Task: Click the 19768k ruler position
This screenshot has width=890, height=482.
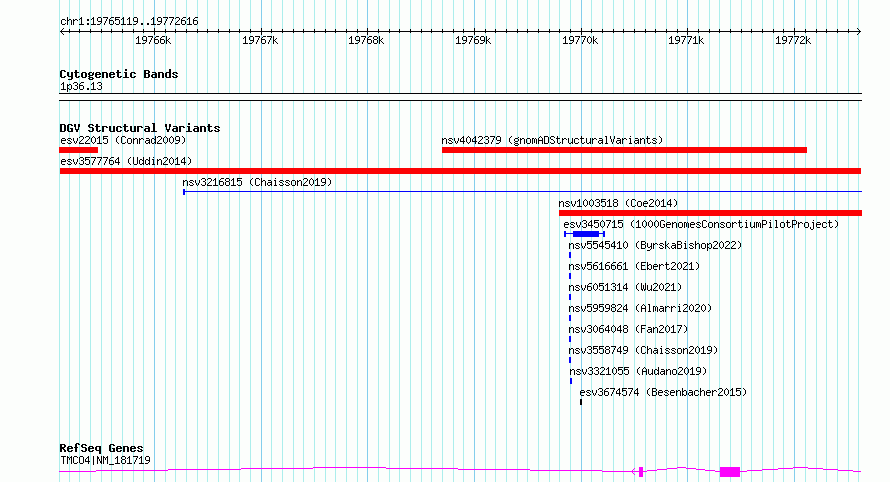Action: coord(366,40)
